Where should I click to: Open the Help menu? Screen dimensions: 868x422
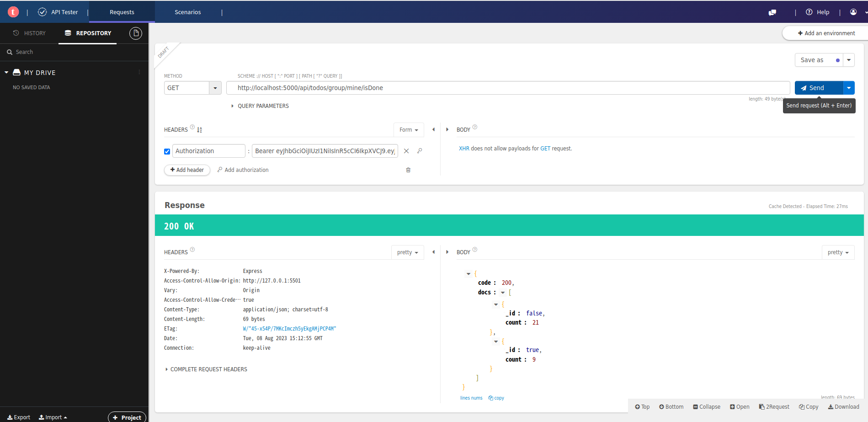click(x=818, y=12)
